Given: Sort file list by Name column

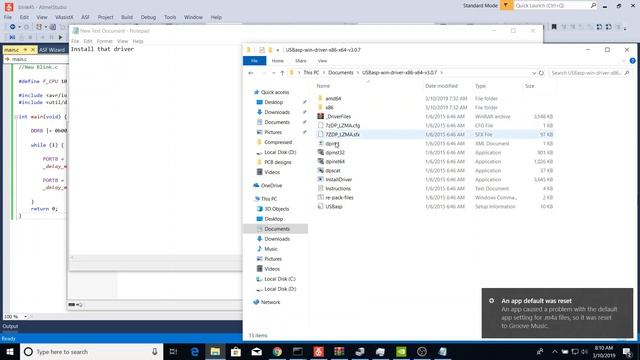Looking at the screenshot, I should coord(323,86).
